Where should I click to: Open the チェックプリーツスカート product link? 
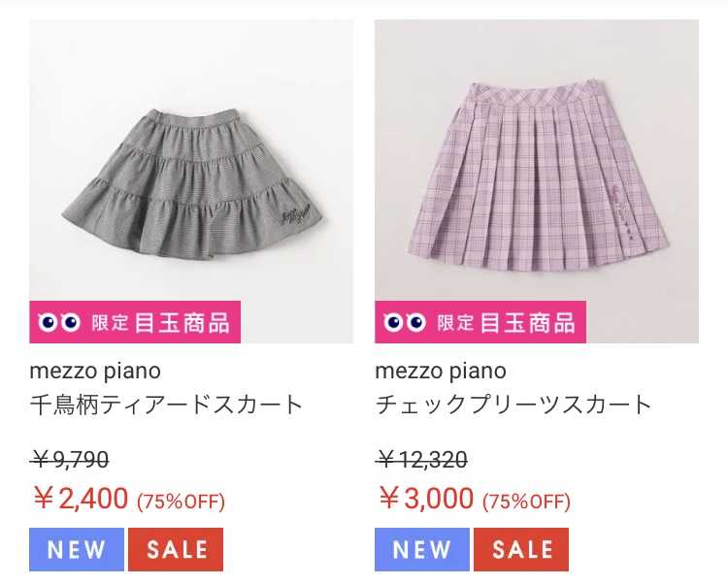pos(513,405)
